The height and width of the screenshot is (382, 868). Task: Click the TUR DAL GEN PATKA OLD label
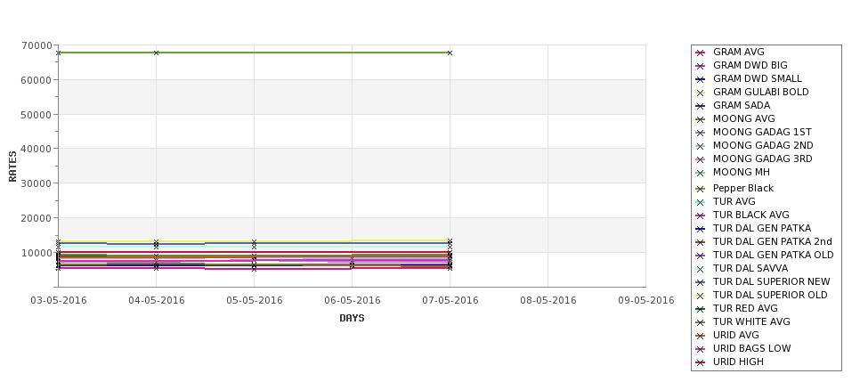774,255
